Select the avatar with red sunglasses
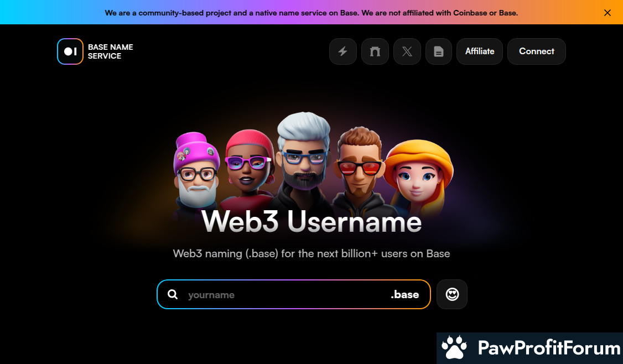The height and width of the screenshot is (364, 623). point(360,166)
